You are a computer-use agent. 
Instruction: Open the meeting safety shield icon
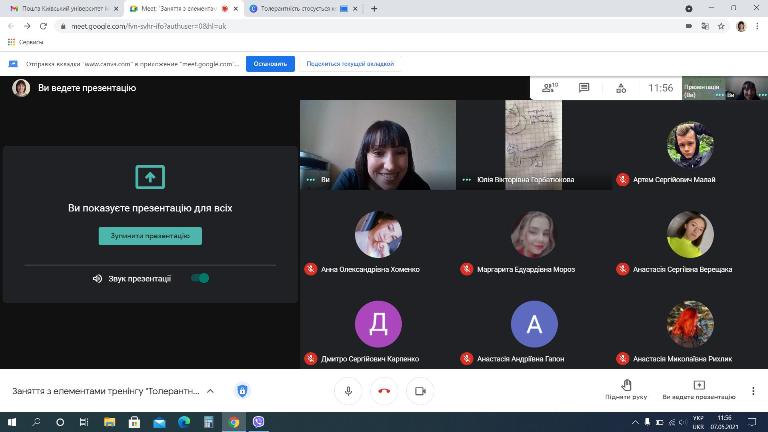242,391
